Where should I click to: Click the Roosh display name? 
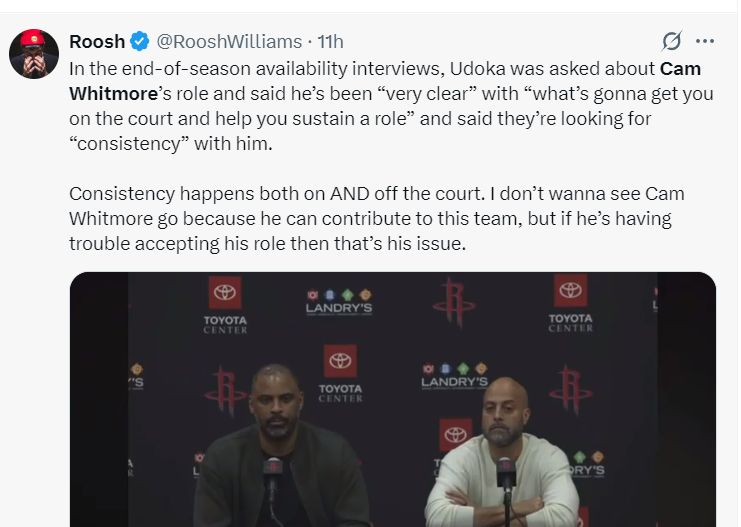click(x=97, y=42)
